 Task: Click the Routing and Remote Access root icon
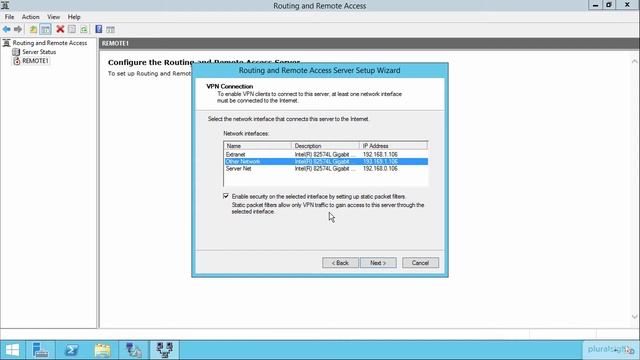[x=7, y=43]
